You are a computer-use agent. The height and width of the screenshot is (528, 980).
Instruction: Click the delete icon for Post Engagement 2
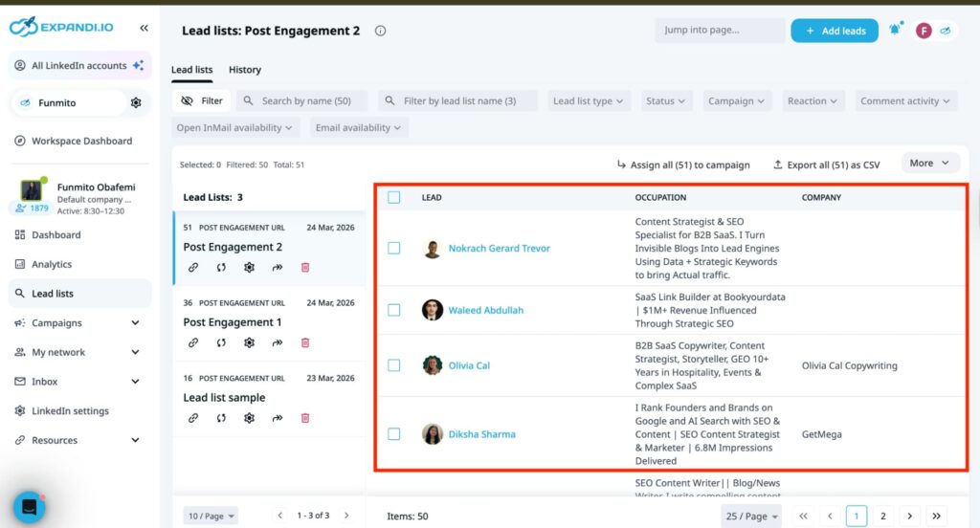pyautogui.click(x=305, y=267)
